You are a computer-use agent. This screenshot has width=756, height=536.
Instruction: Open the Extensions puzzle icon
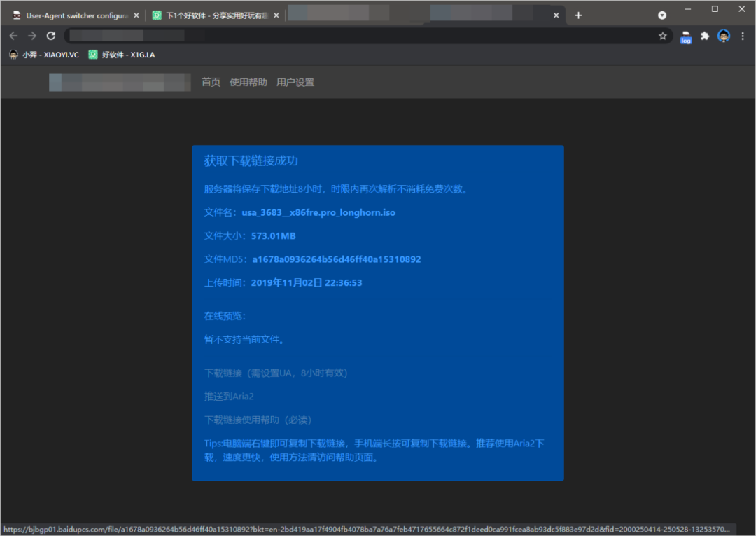point(705,36)
